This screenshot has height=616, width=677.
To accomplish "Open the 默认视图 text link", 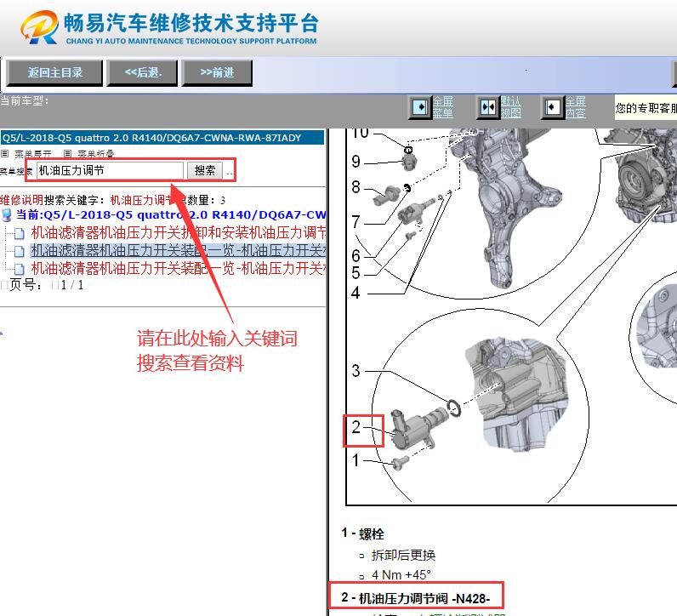I will click(x=511, y=107).
